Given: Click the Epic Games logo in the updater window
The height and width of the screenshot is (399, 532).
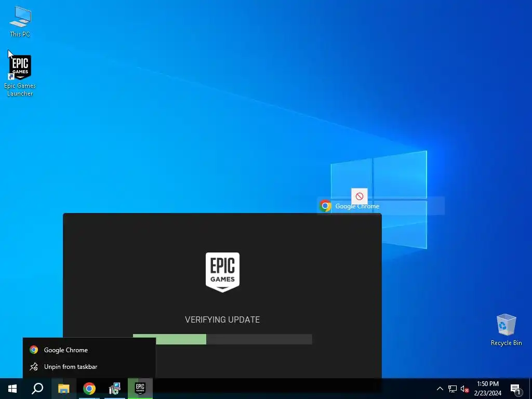Looking at the screenshot, I should tap(222, 272).
